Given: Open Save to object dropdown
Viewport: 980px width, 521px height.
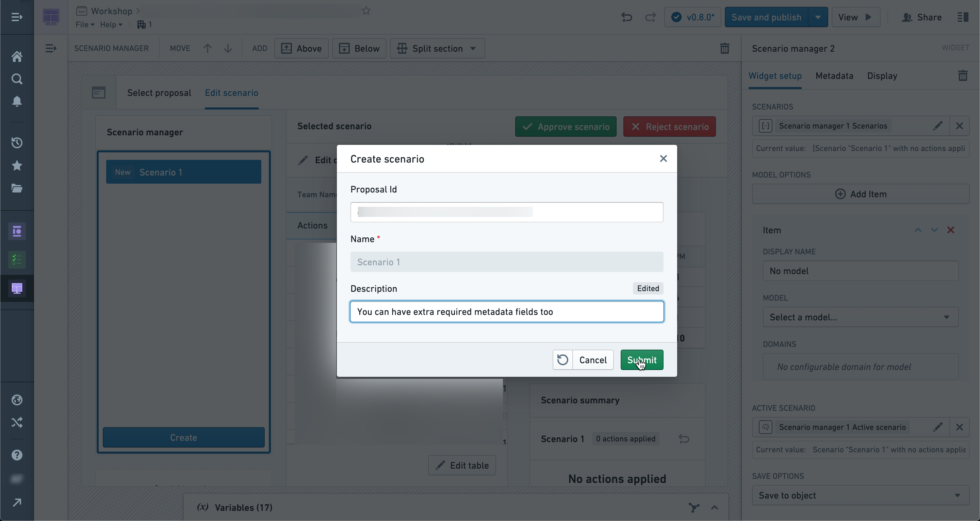Looking at the screenshot, I should [x=861, y=495].
